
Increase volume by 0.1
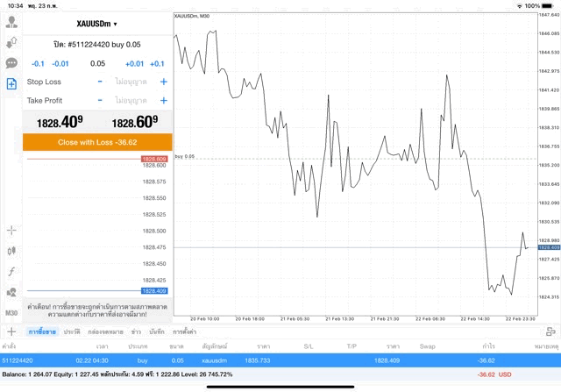[x=157, y=64]
